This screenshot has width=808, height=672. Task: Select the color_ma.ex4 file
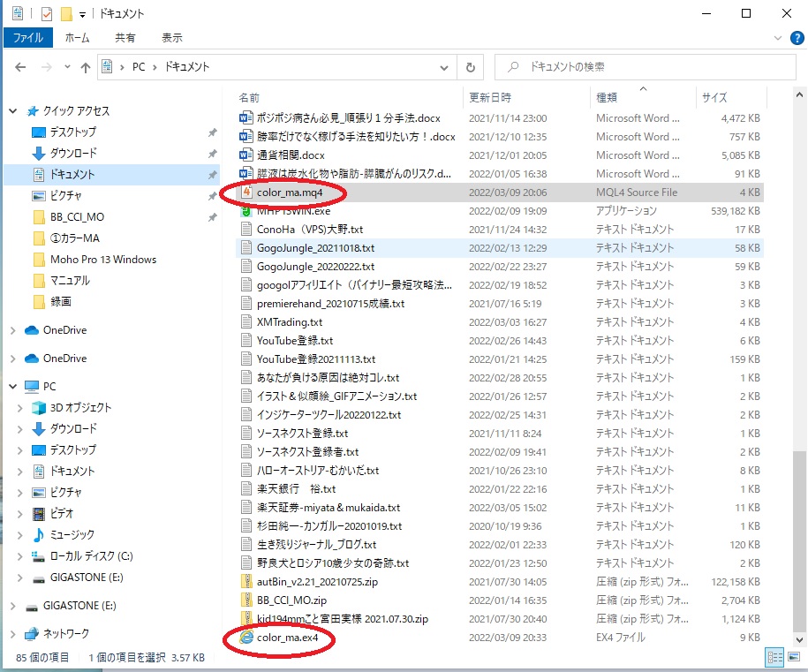(x=287, y=638)
